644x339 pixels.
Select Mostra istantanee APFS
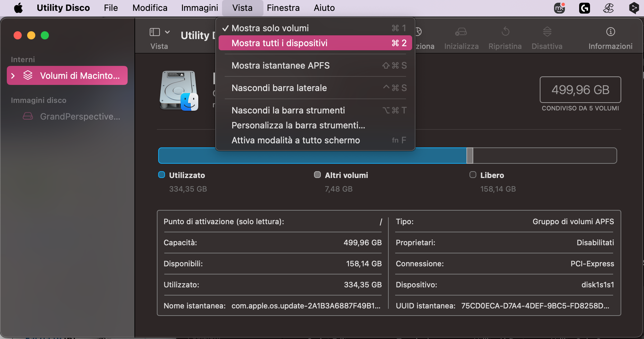click(x=315, y=65)
